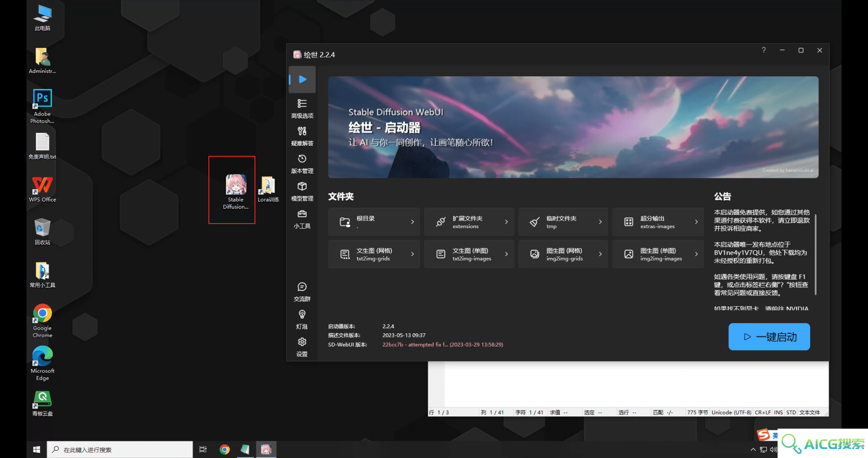The image size is (868, 458).
Task: Open the Windows Start menu
Action: (37, 449)
